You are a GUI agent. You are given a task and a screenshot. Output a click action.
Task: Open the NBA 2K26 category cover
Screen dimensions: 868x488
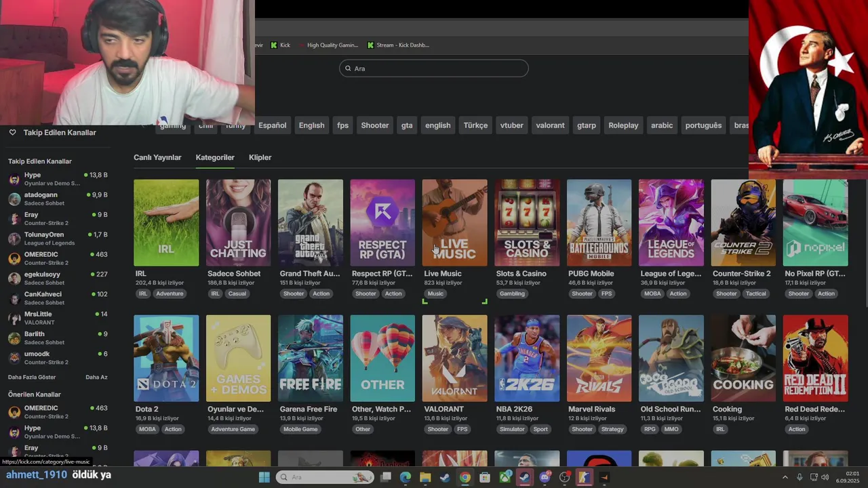pos(527,358)
